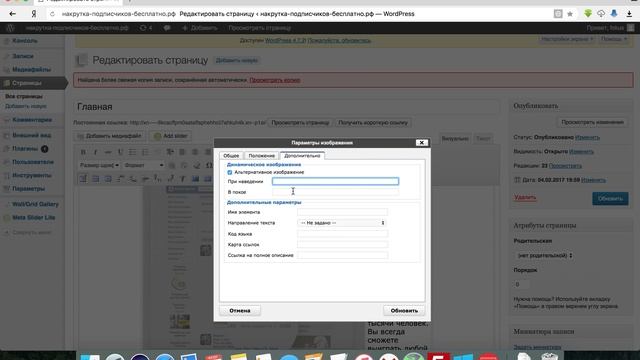Image resolution: width=640 pixels, height=360 pixels.
Task: Click the WordPress logo in admin bar
Action: 10,28
